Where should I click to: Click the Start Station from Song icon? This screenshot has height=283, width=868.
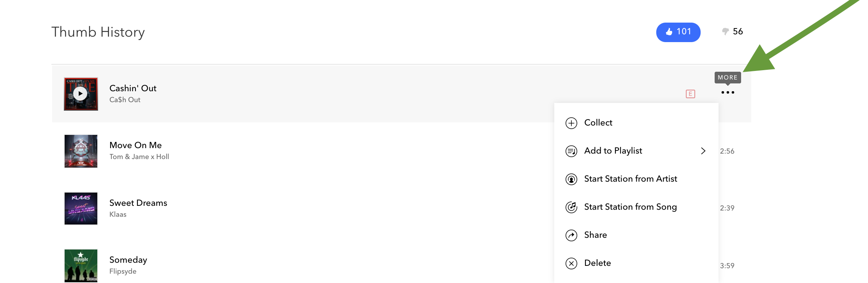[x=571, y=207]
